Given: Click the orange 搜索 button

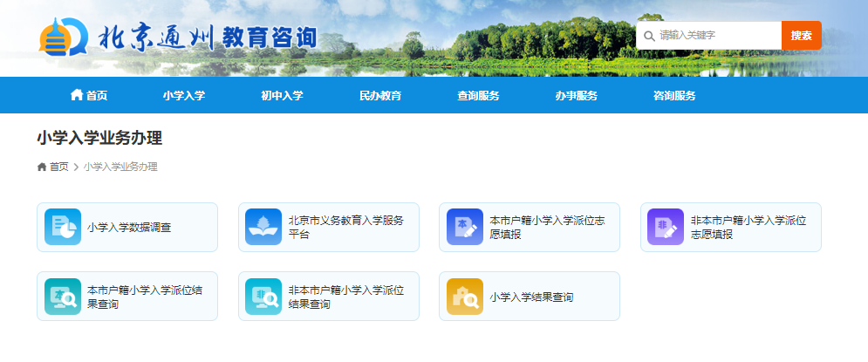Looking at the screenshot, I should 802,36.
